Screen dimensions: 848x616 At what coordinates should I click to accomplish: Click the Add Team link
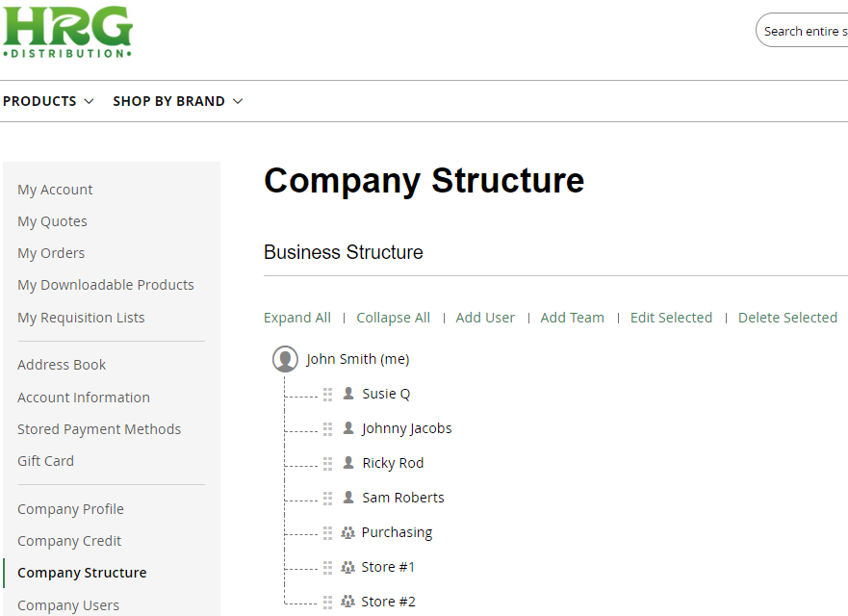[x=572, y=318]
